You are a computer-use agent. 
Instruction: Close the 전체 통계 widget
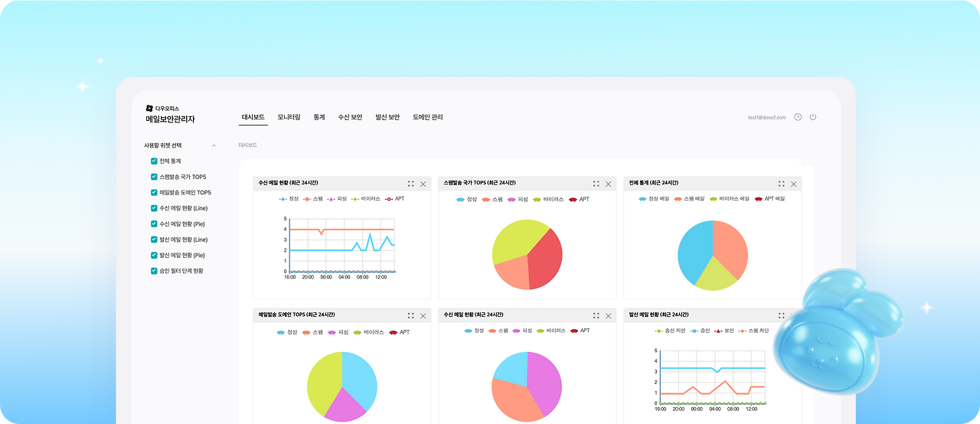793,184
